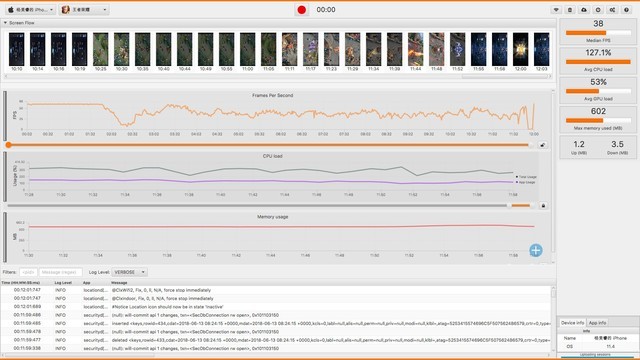Click the CPU load chart title
Viewport: 640px width, 360px height.
[x=272, y=156]
